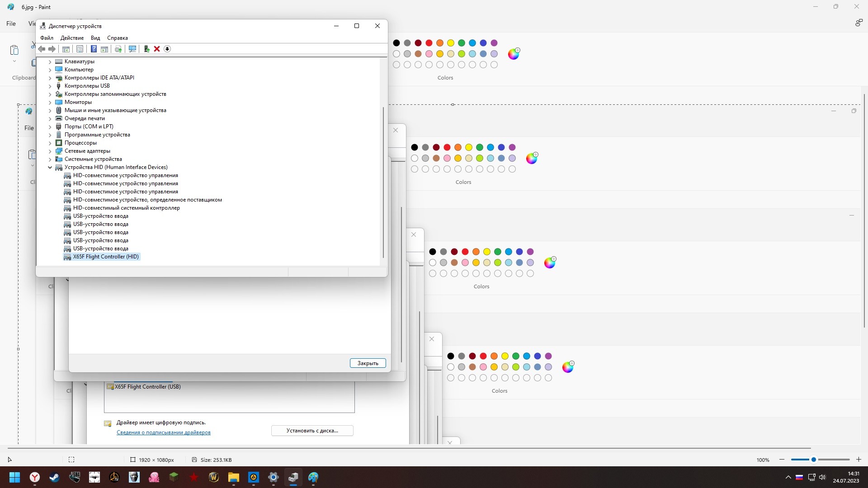This screenshot has width=868, height=488.
Task: Open Paint's File menu
Action: coord(11,23)
